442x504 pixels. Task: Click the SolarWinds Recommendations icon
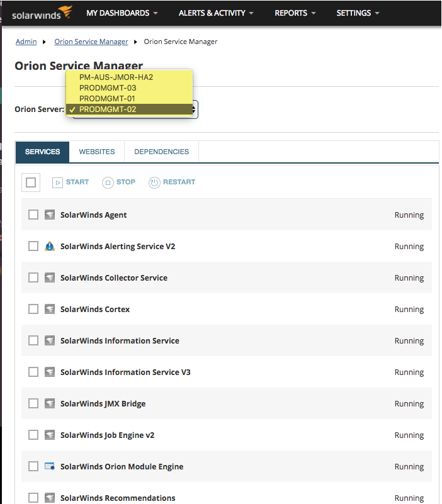tap(50, 498)
